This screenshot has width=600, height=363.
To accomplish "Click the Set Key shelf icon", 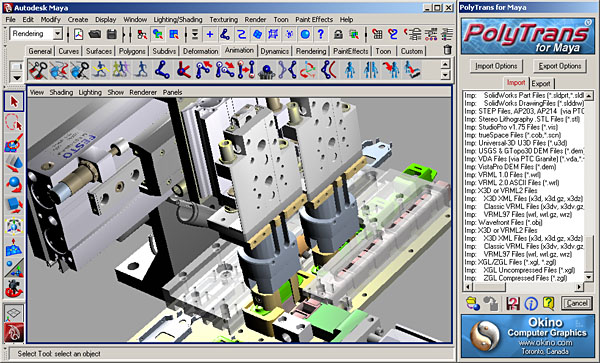I will point(38,70).
